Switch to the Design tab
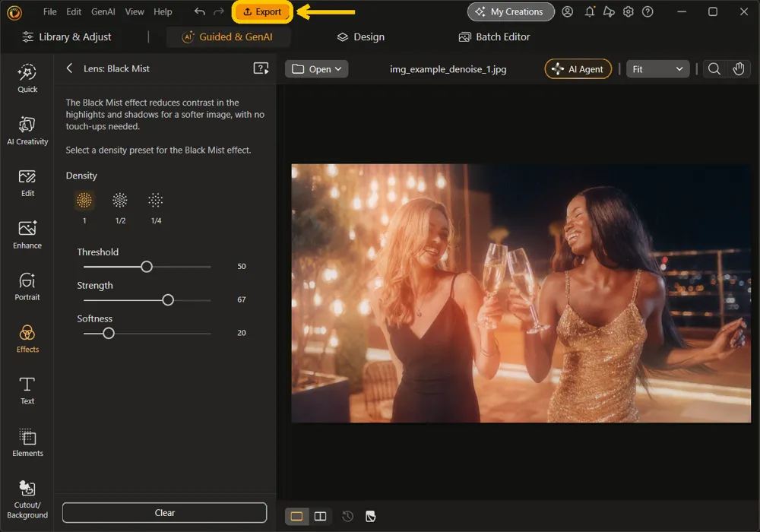This screenshot has height=532, width=760. 360,36
